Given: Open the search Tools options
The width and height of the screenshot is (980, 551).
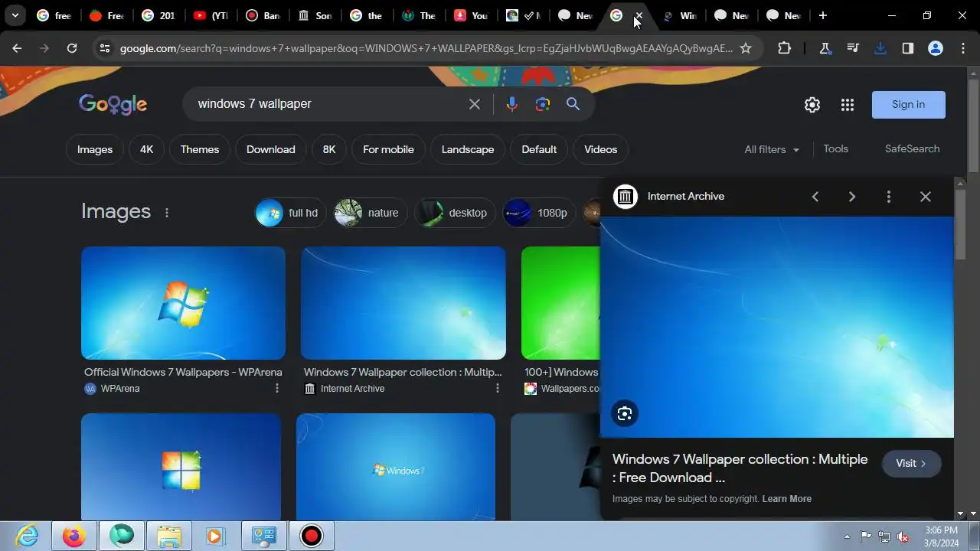Looking at the screenshot, I should (835, 149).
